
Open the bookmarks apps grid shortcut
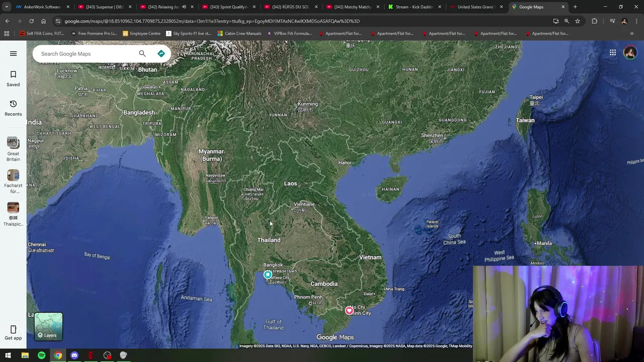7,34
